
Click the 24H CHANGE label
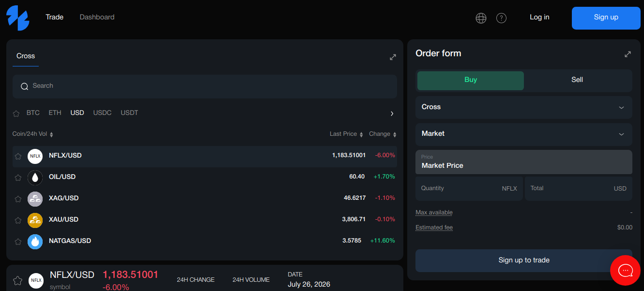(196, 280)
